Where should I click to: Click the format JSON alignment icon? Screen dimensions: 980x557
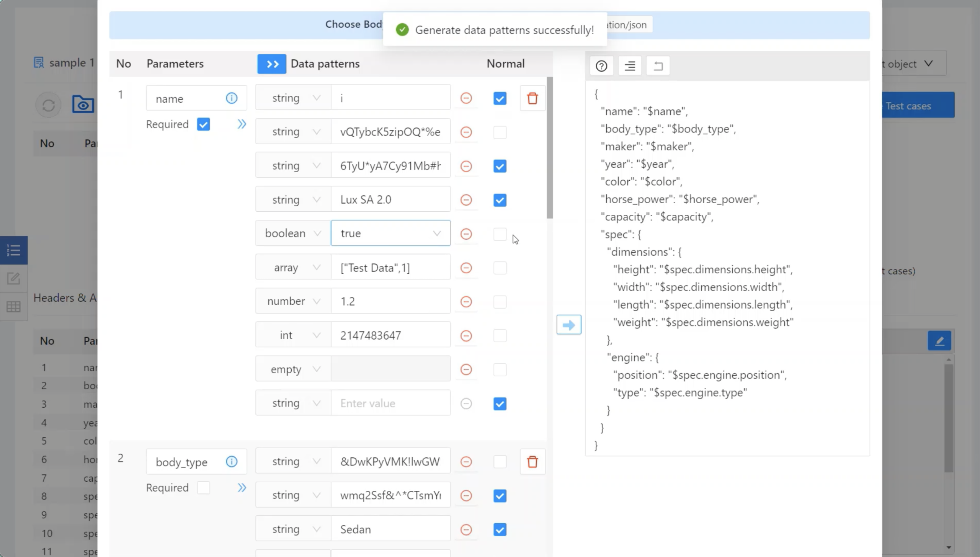pyautogui.click(x=630, y=66)
